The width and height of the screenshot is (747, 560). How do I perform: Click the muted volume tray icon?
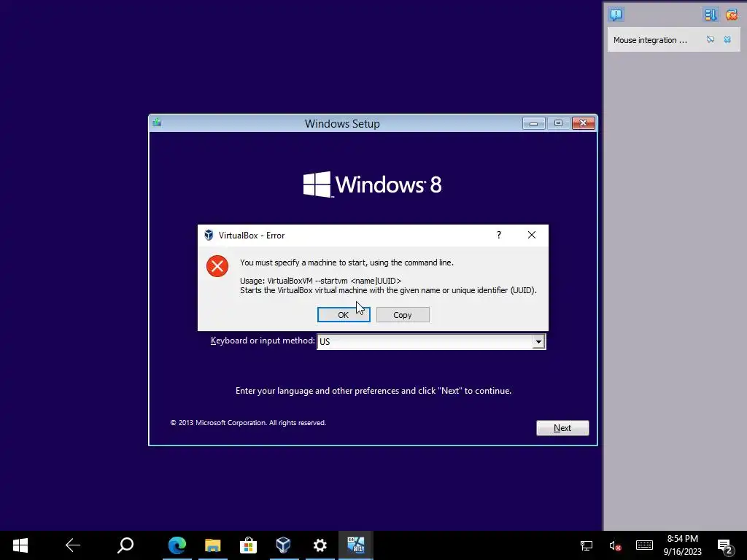click(x=614, y=545)
